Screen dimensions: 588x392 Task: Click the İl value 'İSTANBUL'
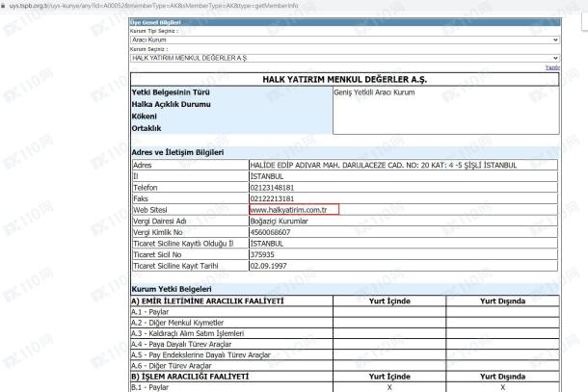click(267, 176)
